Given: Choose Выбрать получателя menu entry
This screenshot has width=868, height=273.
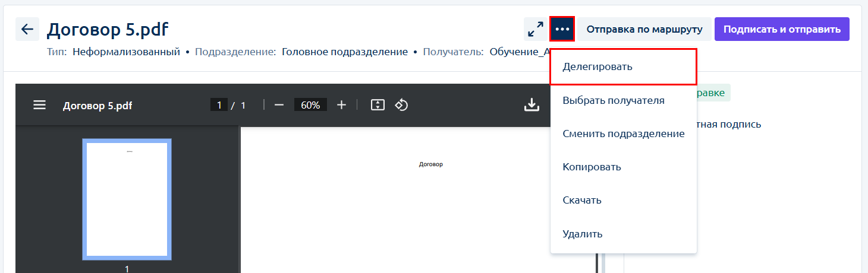Looking at the screenshot, I should pyautogui.click(x=623, y=100).
